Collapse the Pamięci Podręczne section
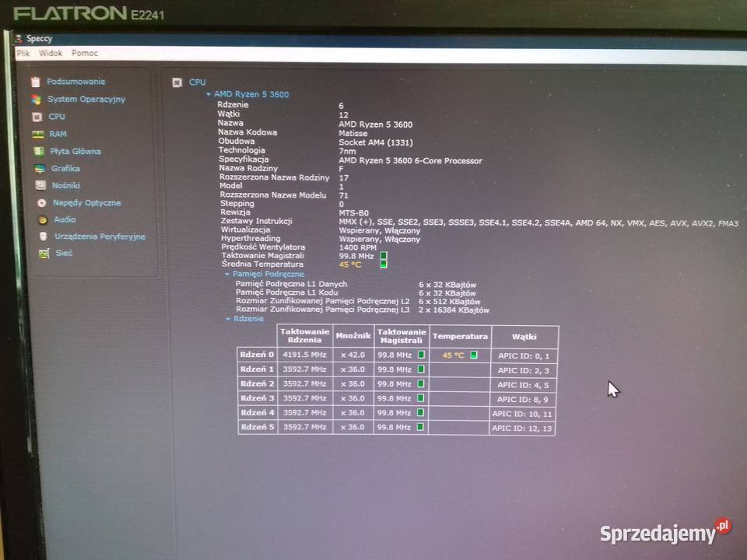The height and width of the screenshot is (560, 747). click(x=227, y=275)
